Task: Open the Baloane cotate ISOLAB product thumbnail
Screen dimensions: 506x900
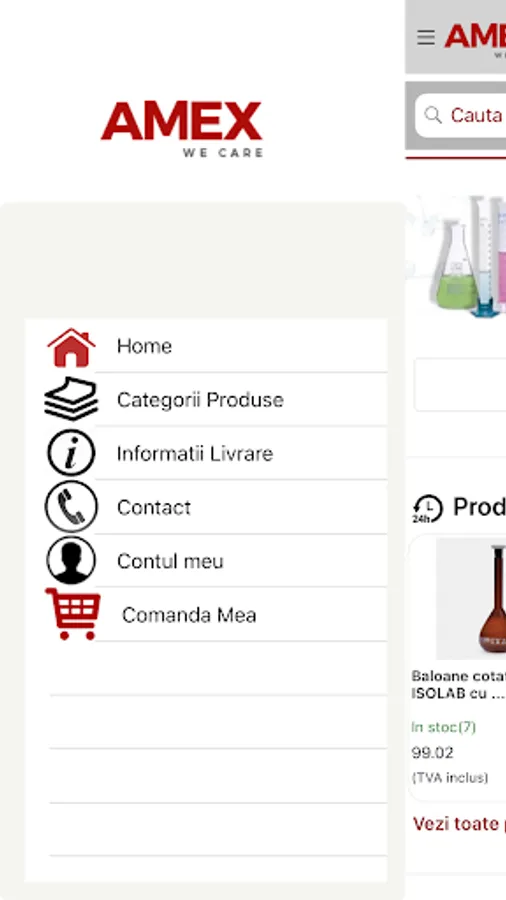Action: click(471, 599)
